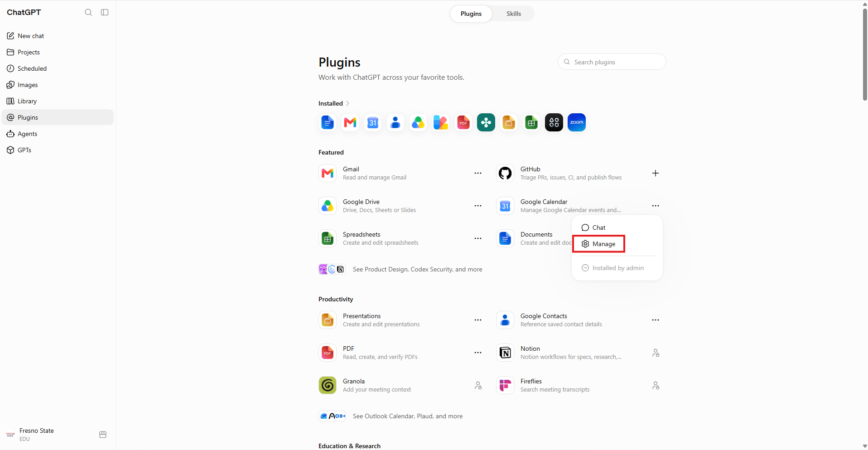The image size is (868, 450).
Task: Open search in the ChatGPT sidebar
Action: coord(88,12)
